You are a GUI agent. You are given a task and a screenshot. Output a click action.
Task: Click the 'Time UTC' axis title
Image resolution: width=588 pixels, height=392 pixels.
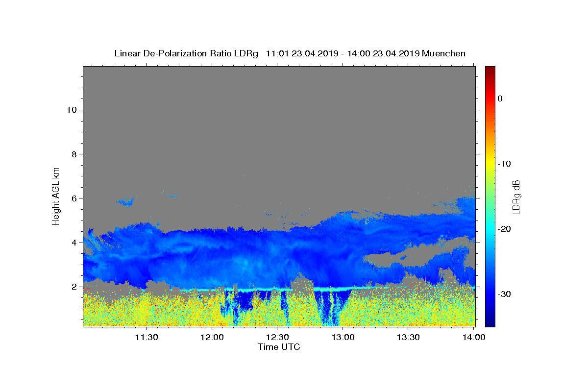coord(279,347)
